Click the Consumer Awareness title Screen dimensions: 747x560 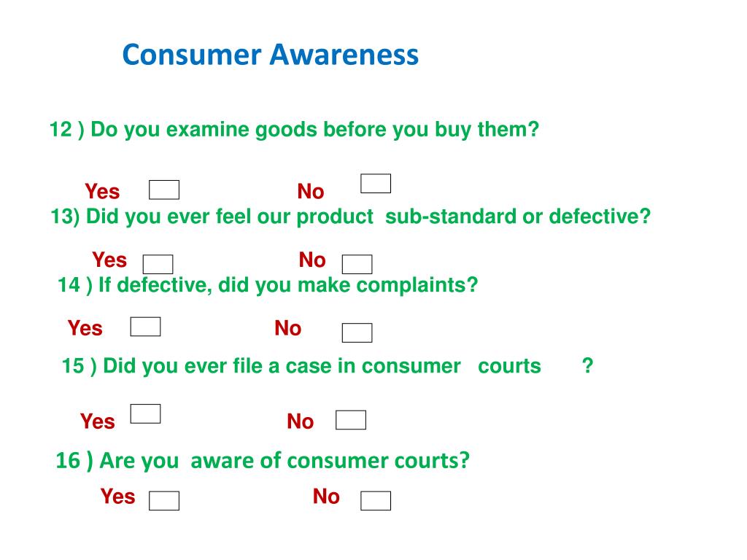point(270,54)
